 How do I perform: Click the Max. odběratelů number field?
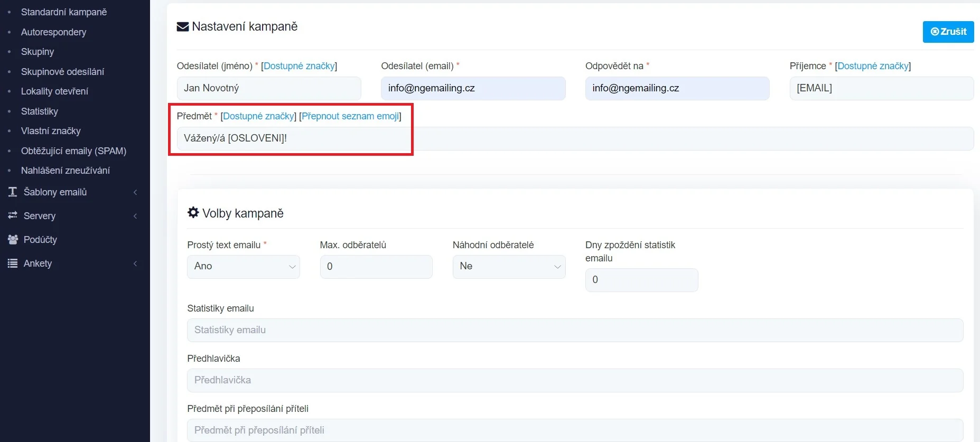(x=376, y=267)
